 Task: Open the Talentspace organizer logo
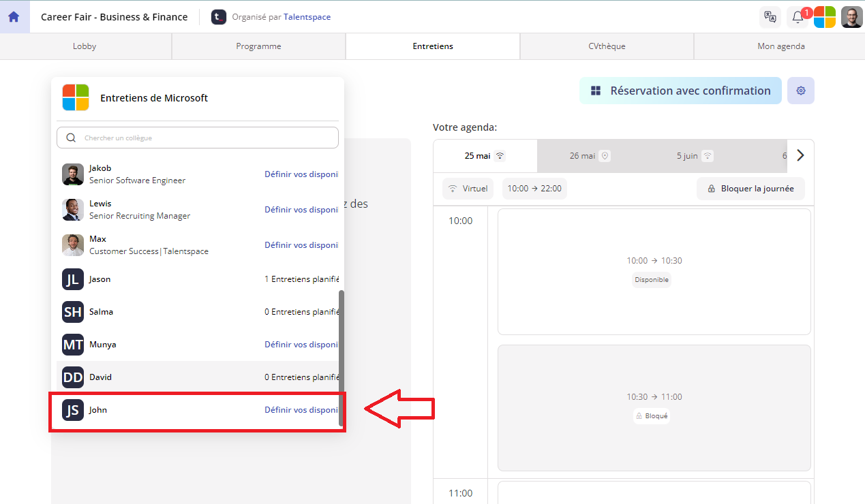[218, 17]
